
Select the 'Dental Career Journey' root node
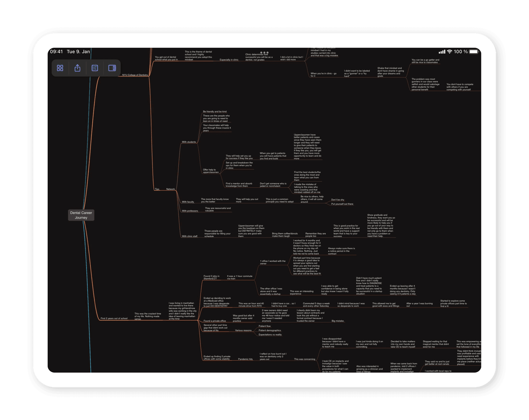tap(81, 215)
